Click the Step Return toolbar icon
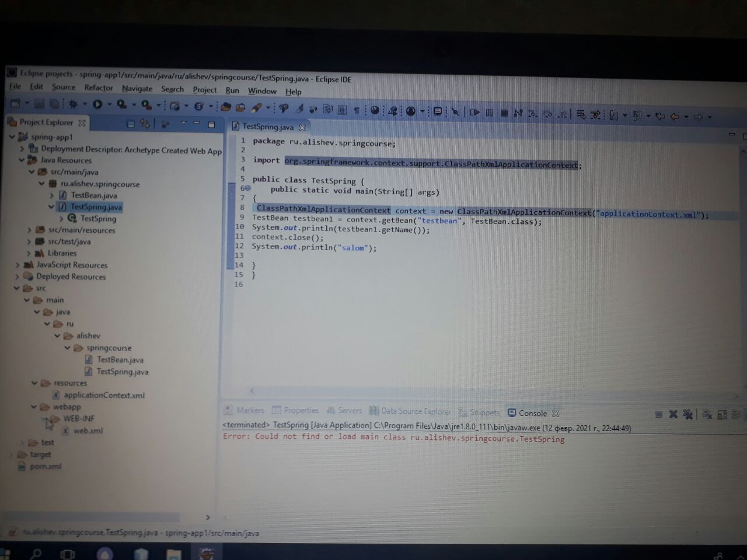Viewport: 747px width, 560px height. (562, 114)
